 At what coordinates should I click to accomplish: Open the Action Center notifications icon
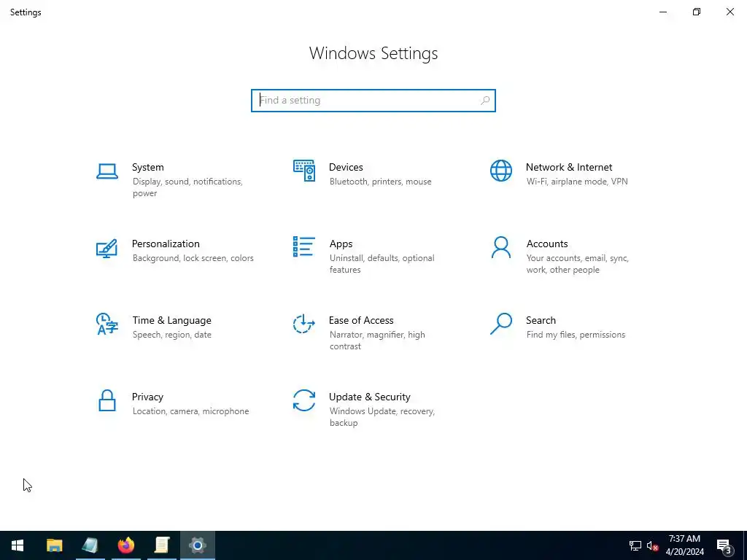[x=724, y=545]
